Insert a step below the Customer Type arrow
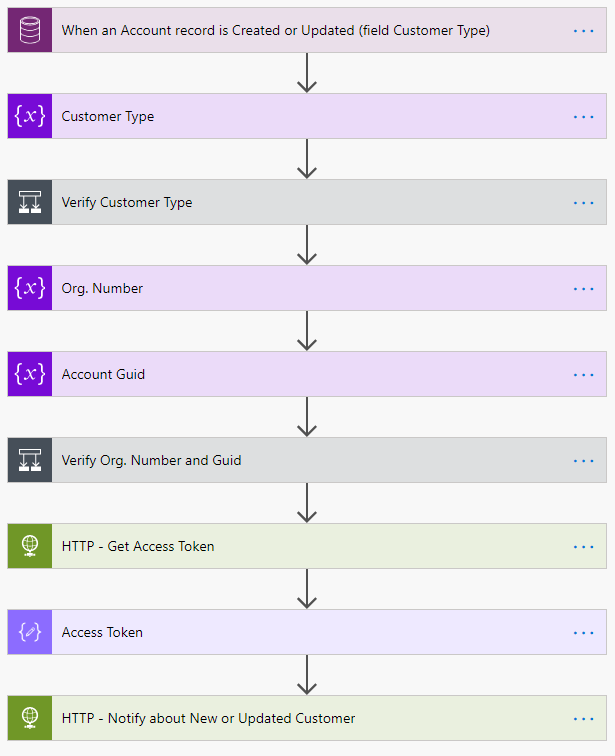 (307, 159)
